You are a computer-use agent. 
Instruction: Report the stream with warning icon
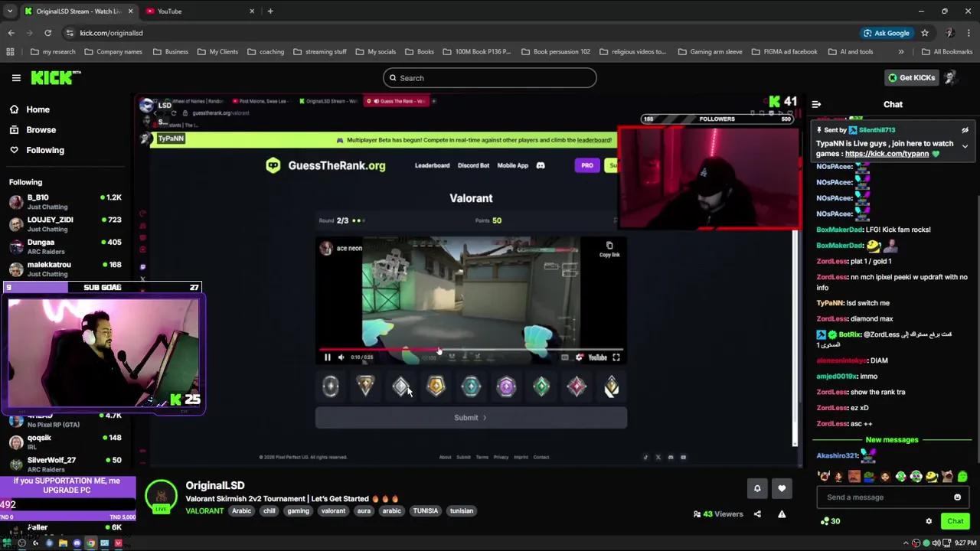(x=782, y=514)
